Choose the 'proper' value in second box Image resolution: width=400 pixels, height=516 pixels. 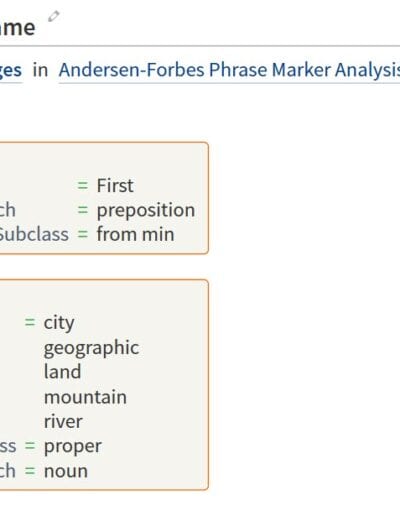(x=73, y=447)
